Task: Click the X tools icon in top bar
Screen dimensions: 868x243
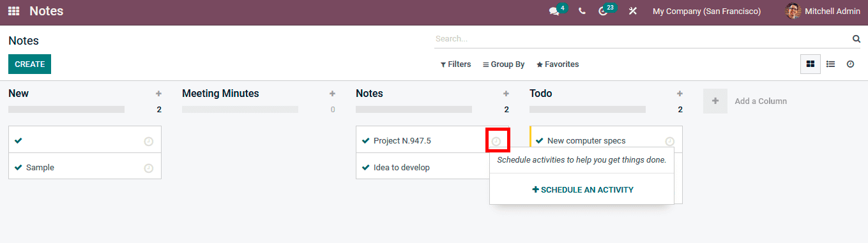Action: tap(632, 11)
